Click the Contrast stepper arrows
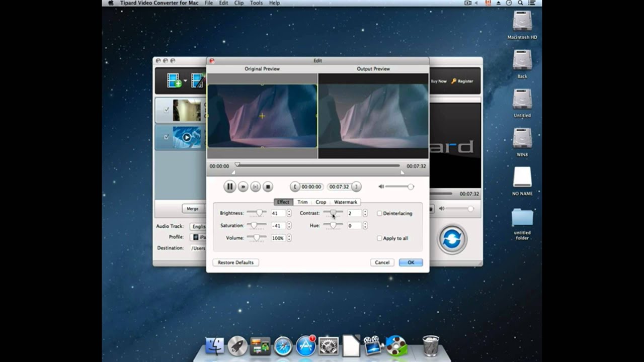644x362 pixels. tap(365, 213)
